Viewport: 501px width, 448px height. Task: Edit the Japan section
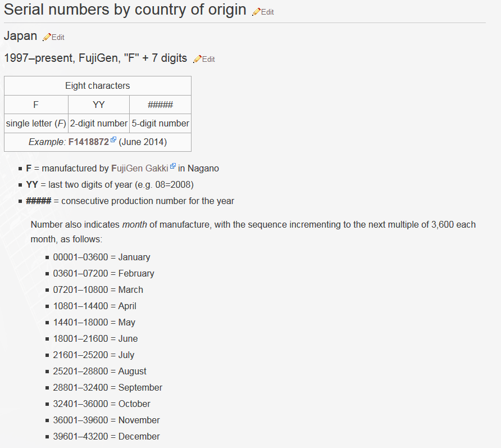[58, 38]
